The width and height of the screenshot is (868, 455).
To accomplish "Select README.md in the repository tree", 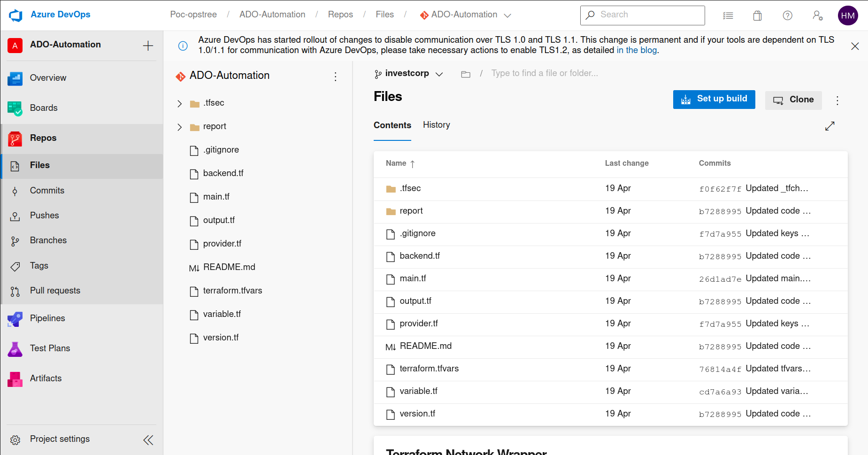I will pyautogui.click(x=229, y=268).
